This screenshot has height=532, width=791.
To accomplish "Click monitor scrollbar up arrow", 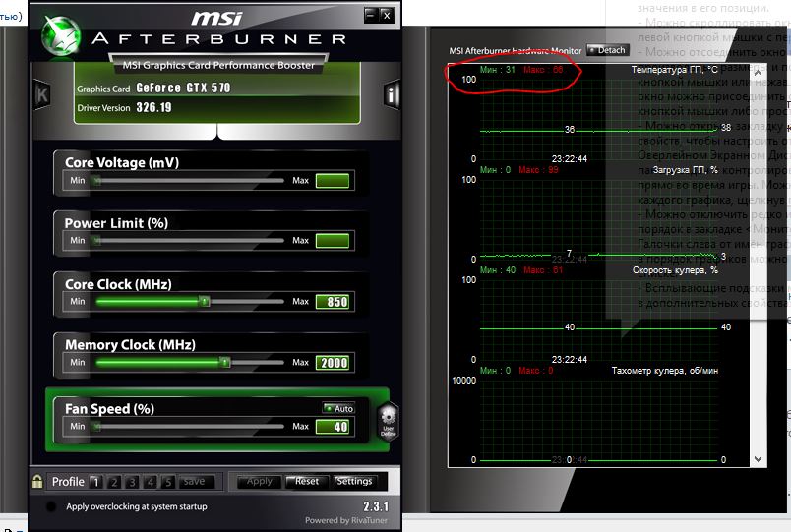I will tap(758, 73).
